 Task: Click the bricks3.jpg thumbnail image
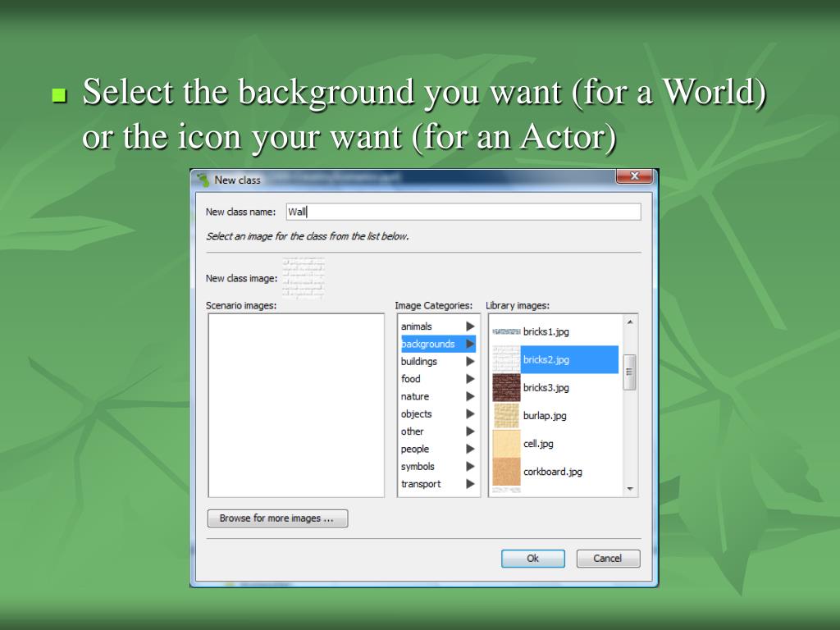point(506,387)
